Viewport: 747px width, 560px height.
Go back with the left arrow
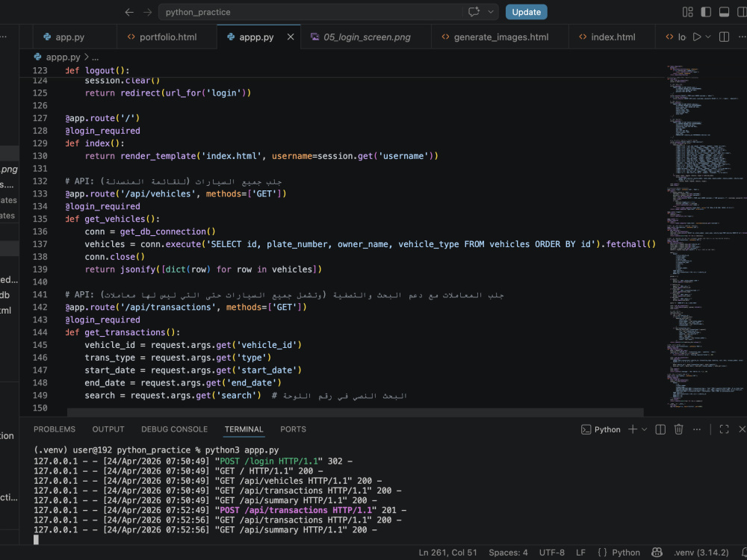[x=129, y=13]
